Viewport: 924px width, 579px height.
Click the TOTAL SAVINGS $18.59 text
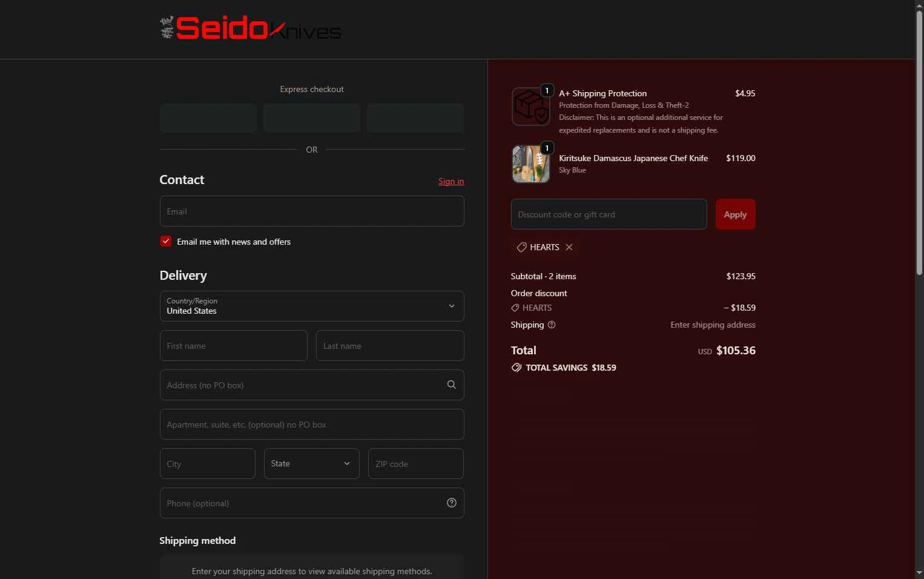(x=571, y=368)
